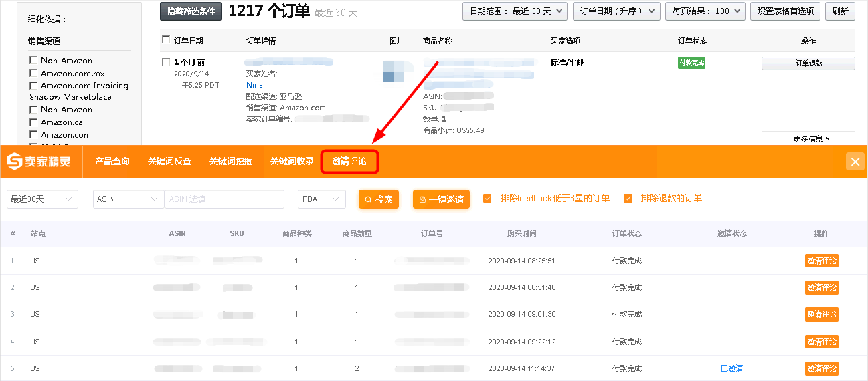Switch to the 关键词挖掘 tab
868x381 pixels.
tap(231, 161)
